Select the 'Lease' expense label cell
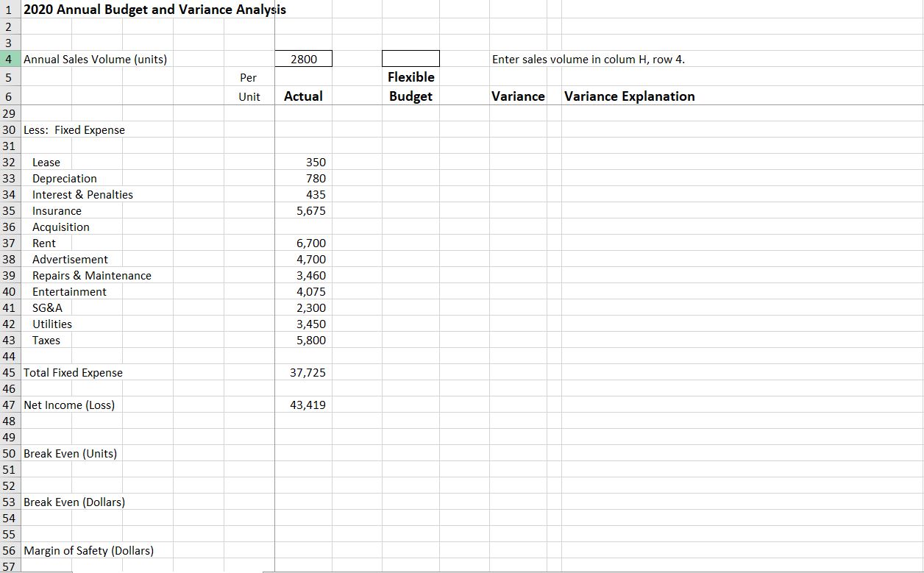 point(46,162)
